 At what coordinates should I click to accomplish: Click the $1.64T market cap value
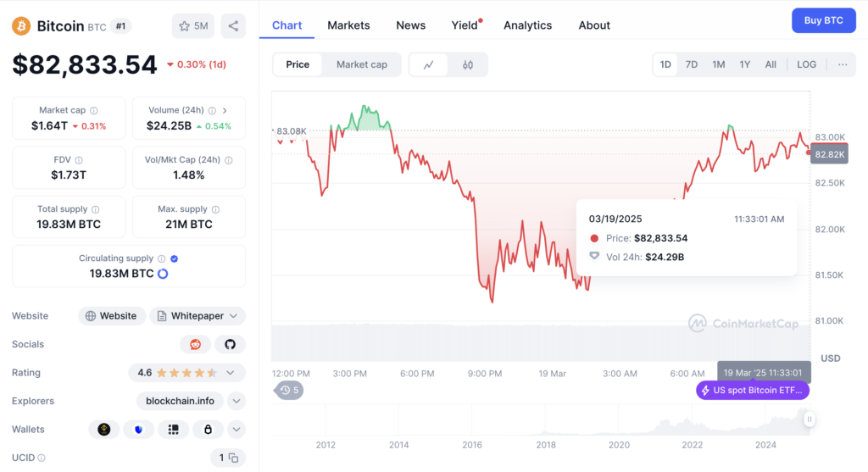tap(50, 126)
